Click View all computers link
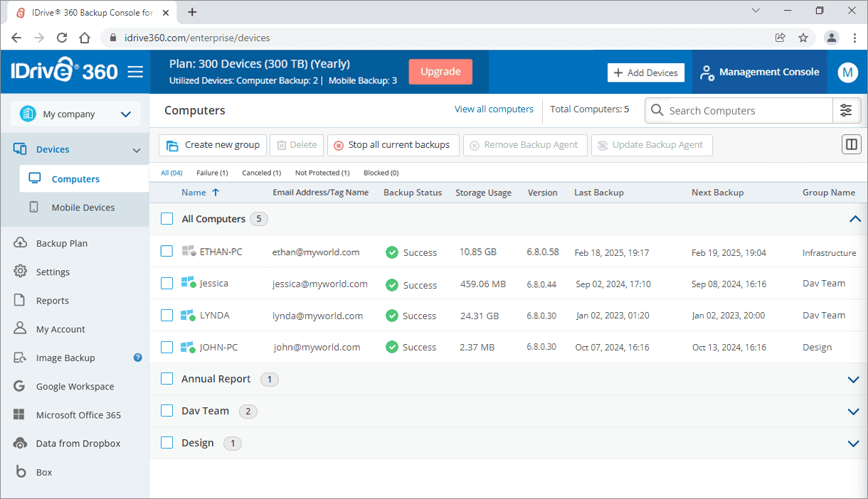868x499 pixels. tap(494, 109)
